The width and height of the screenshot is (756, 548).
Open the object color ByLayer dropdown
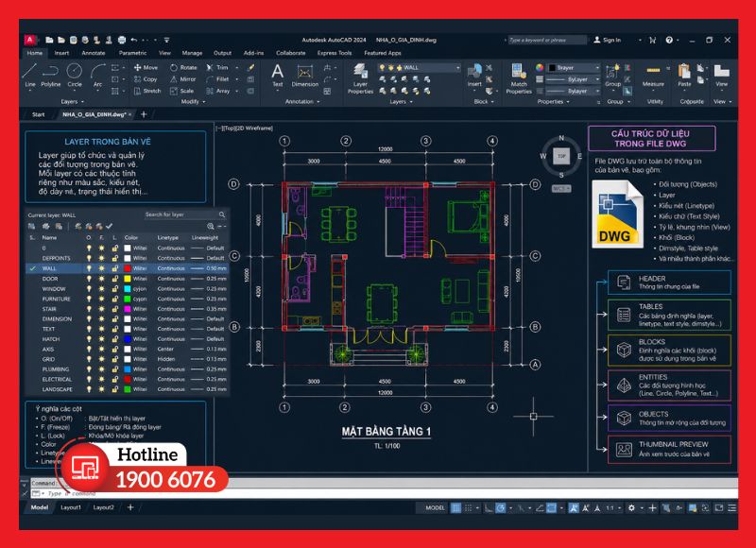click(x=574, y=67)
